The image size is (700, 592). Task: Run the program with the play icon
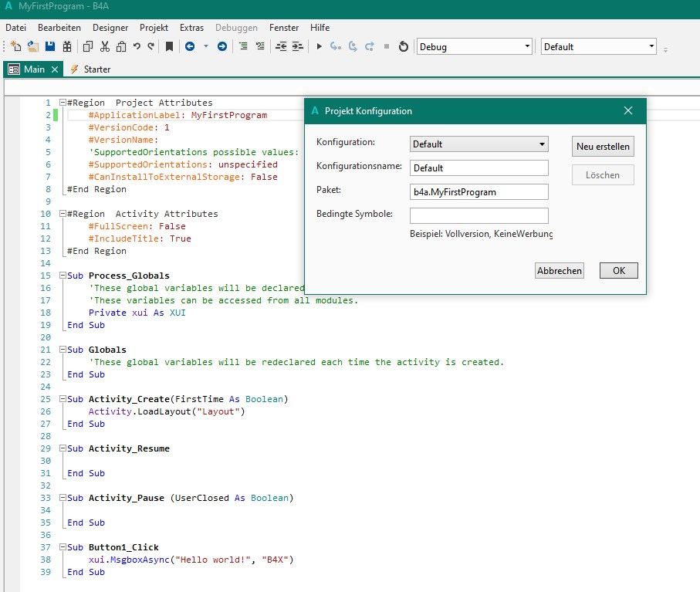[x=320, y=46]
